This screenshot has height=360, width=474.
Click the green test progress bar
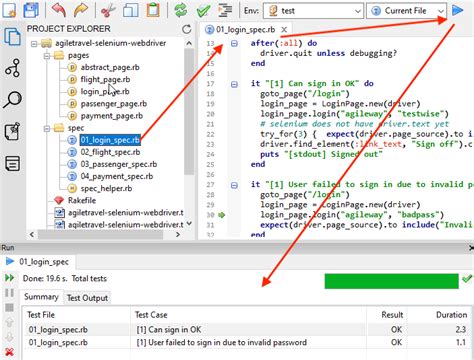coord(391,281)
